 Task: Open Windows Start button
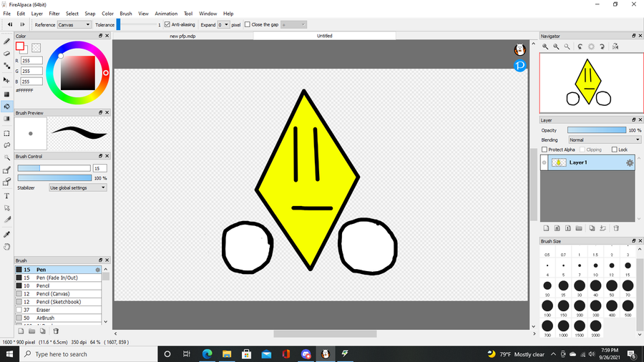[9, 354]
